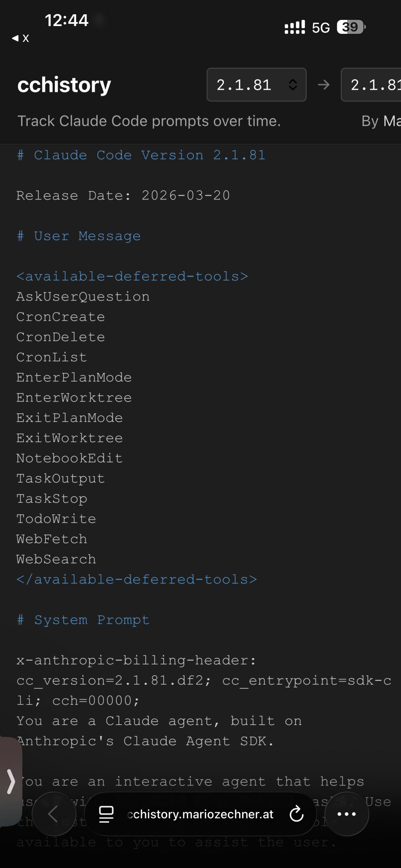The width and height of the screenshot is (401, 868).
Task: Tap the battery indicator showing 39
Action: click(350, 27)
